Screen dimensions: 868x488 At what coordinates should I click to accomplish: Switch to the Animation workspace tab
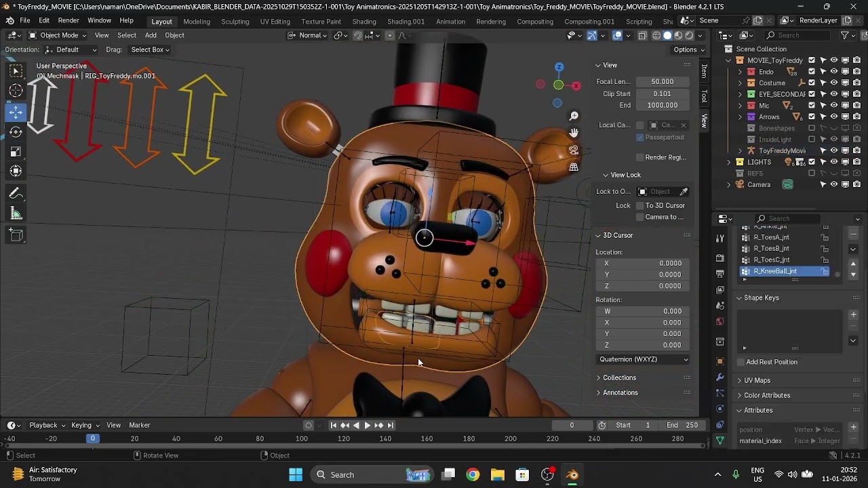(x=450, y=22)
